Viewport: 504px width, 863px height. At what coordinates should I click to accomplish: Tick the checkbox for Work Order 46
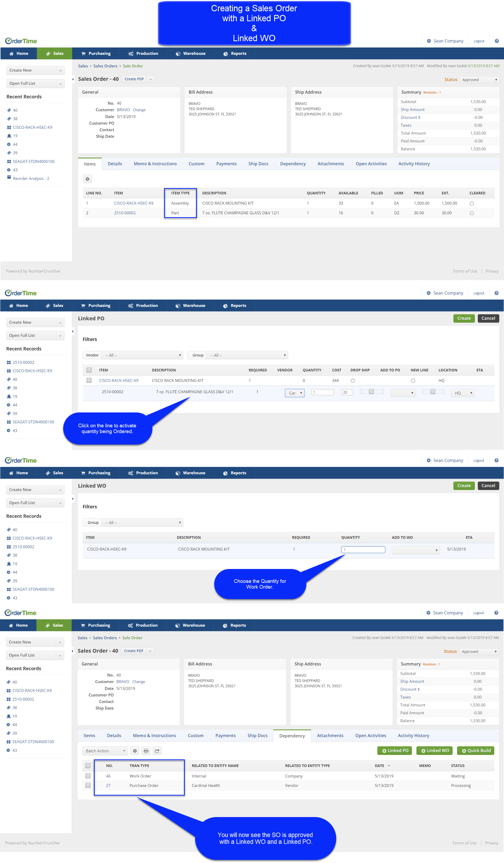pyautogui.click(x=88, y=776)
